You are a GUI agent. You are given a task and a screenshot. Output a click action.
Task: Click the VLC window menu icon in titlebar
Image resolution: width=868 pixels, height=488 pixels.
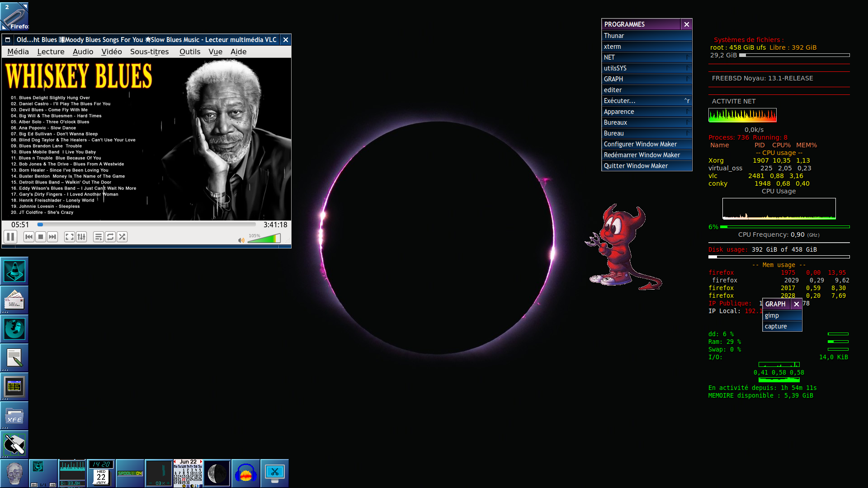8,40
